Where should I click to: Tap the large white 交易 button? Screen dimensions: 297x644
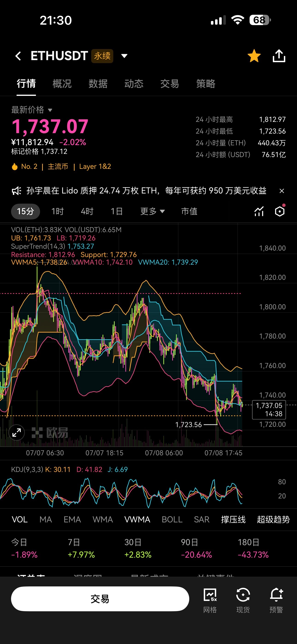tap(100, 599)
